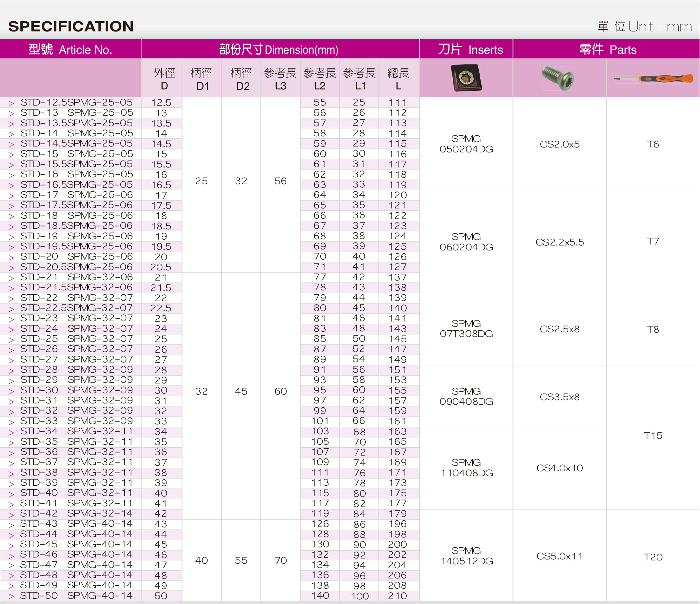Click the arrow beside STD-28 SPMG-32-09
Screen dimensions: 700x604
point(11,371)
